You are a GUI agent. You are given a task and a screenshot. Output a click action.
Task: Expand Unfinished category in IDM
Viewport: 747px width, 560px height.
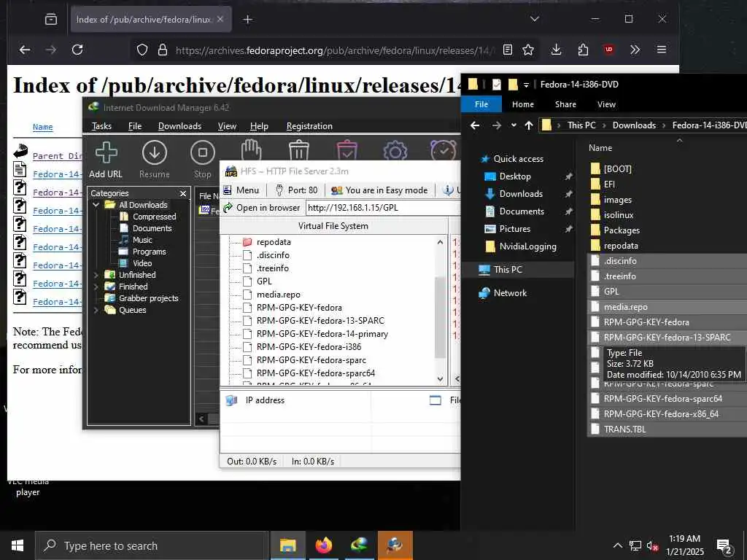[x=96, y=275]
